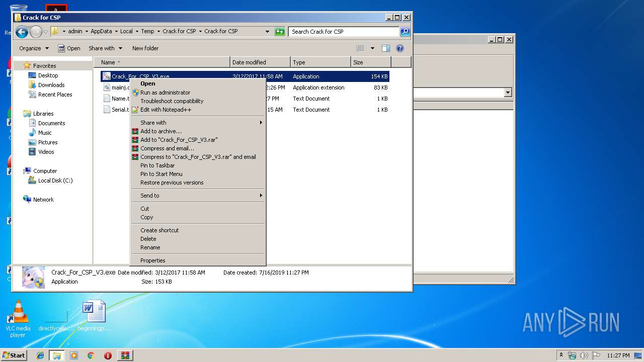Choose Edit with Notepad++
The width and height of the screenshot is (644, 362).
tap(197, 110)
